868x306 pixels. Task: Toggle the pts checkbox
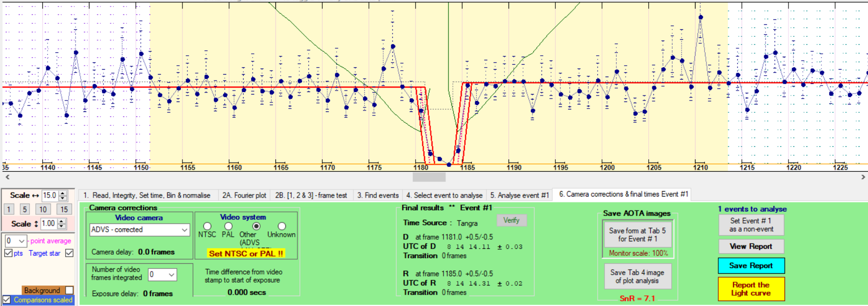(x=8, y=253)
